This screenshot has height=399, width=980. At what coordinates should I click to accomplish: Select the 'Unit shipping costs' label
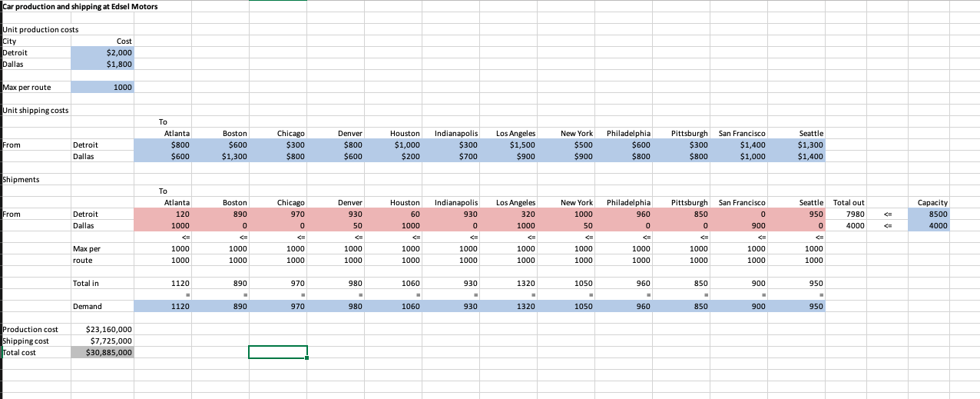(x=35, y=110)
